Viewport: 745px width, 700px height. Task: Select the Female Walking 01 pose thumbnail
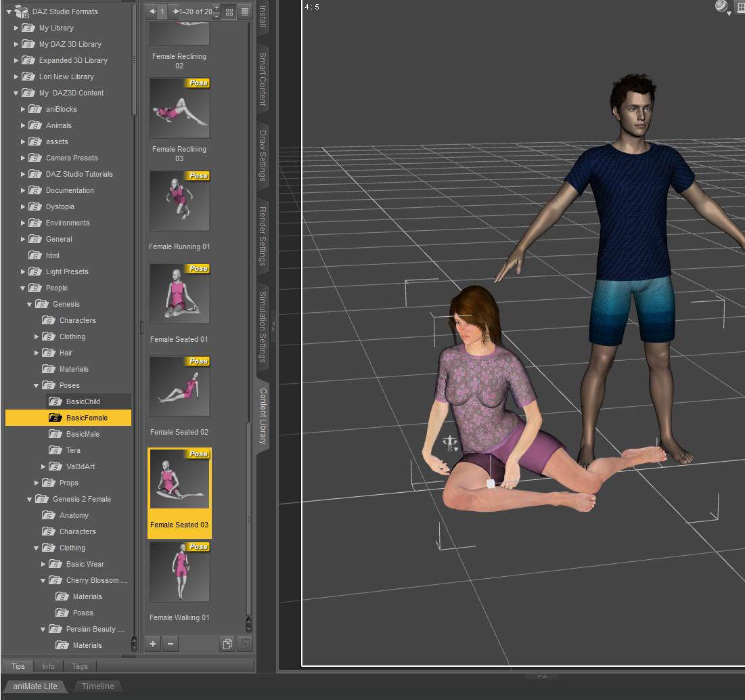(x=179, y=572)
